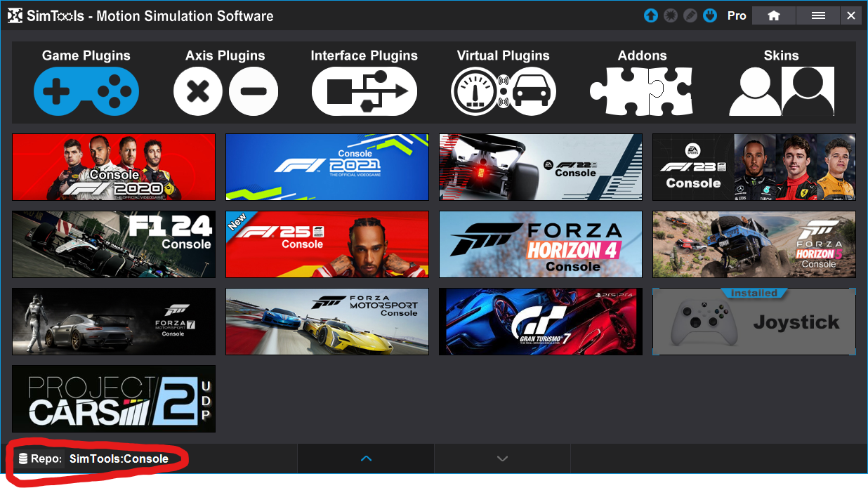The image size is (868, 488).
Task: Open the Forza Motorsport Console plugin
Action: pos(327,322)
